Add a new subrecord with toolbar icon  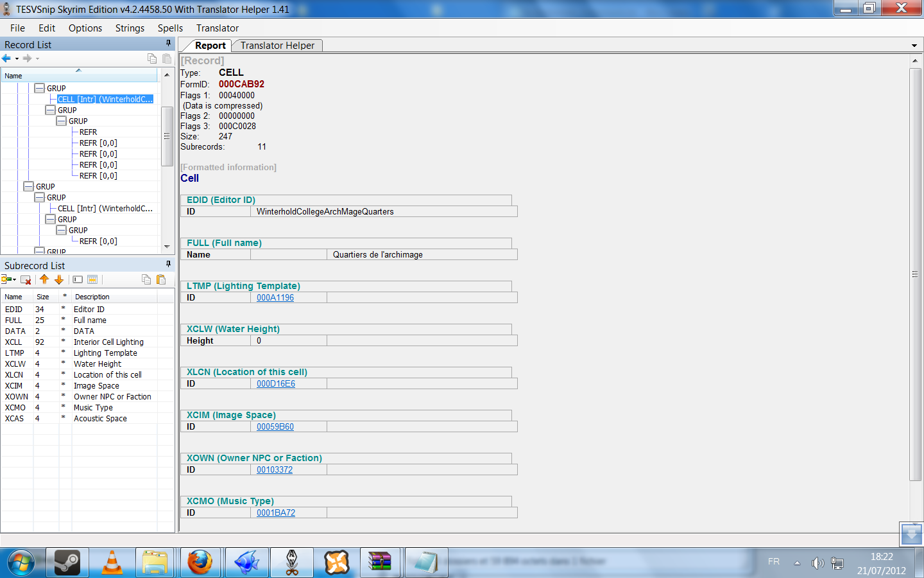(8, 279)
